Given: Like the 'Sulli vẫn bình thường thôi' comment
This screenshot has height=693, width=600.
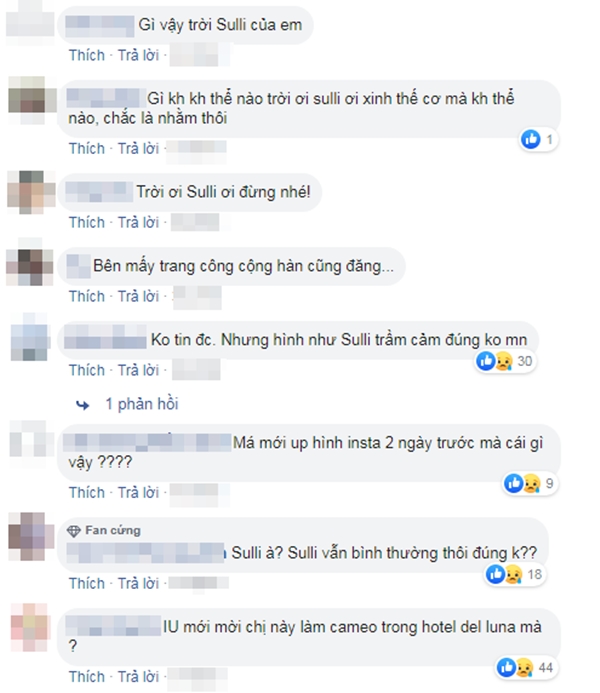Looking at the screenshot, I should click(87, 583).
